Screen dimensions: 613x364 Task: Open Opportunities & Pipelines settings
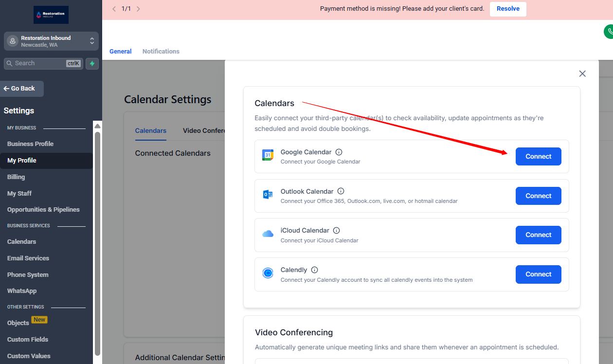[43, 210]
